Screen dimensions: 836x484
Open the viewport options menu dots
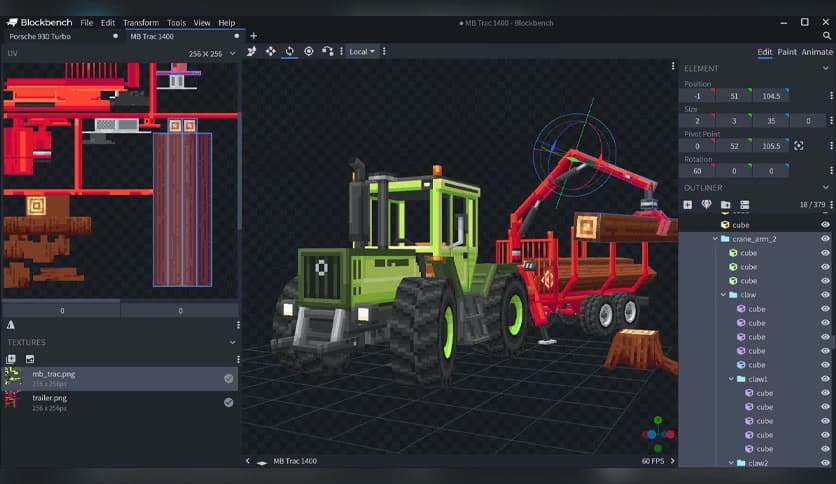673,66
